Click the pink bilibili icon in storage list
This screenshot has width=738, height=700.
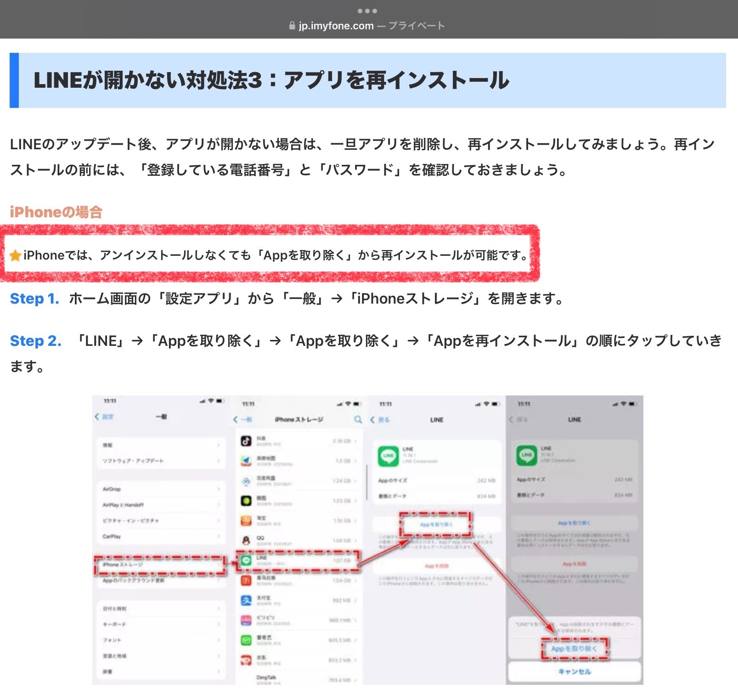click(x=246, y=620)
